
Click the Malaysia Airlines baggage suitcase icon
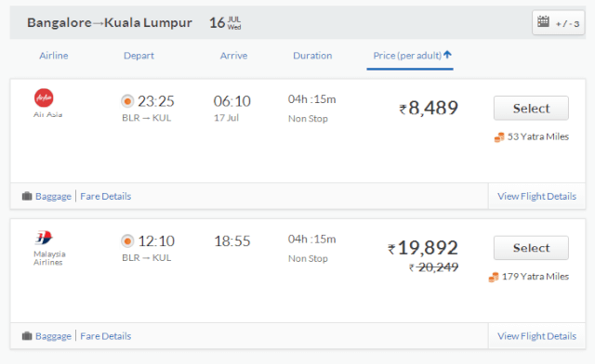(27, 336)
